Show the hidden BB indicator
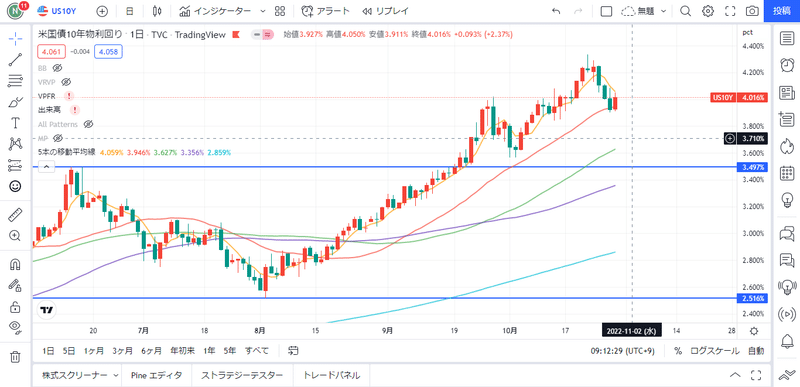 click(57, 68)
